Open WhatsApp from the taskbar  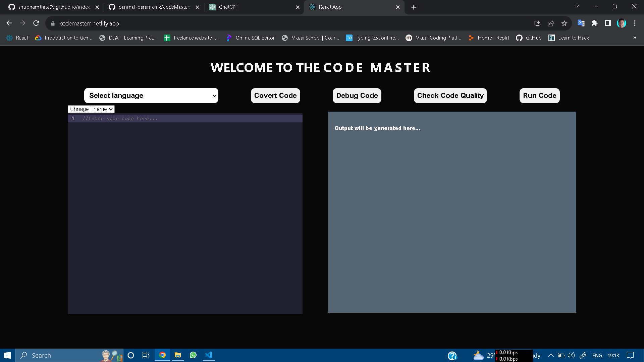click(193, 355)
